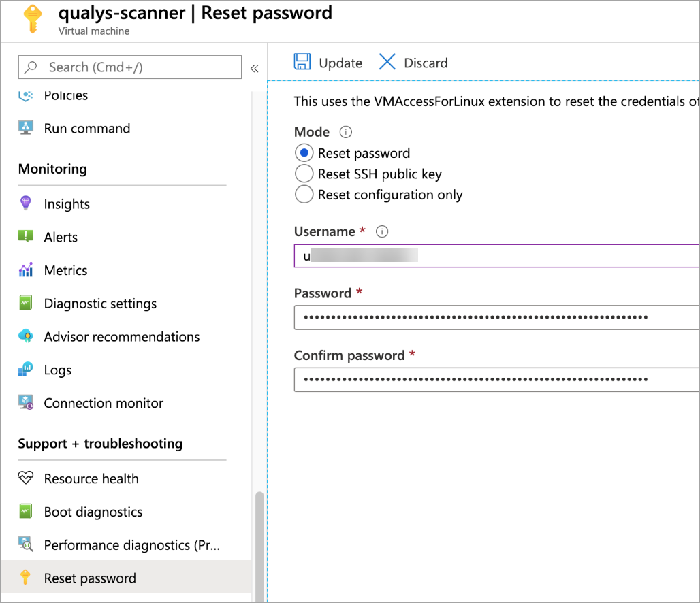The image size is (700, 603).
Task: Click the Update button
Action: [x=328, y=62]
